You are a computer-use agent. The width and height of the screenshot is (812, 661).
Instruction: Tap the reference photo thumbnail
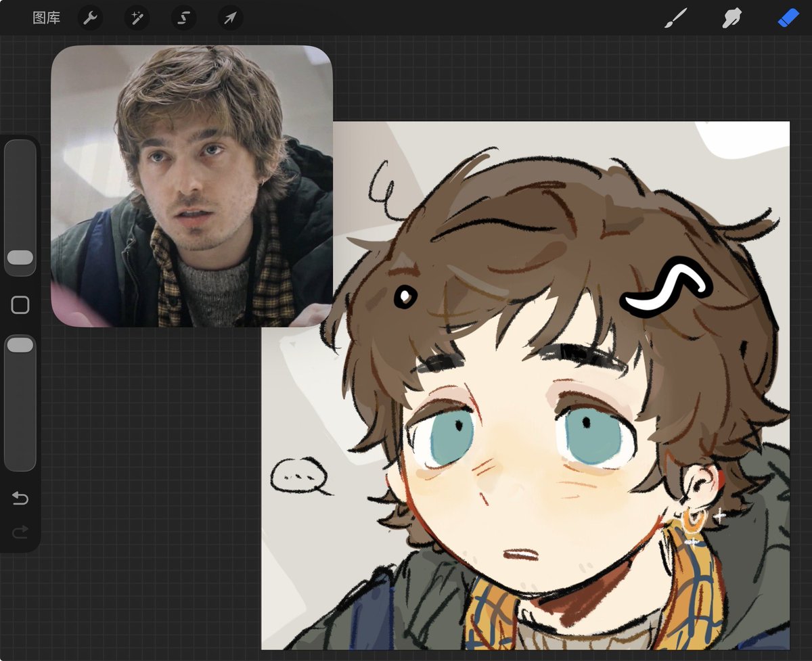coord(191,186)
